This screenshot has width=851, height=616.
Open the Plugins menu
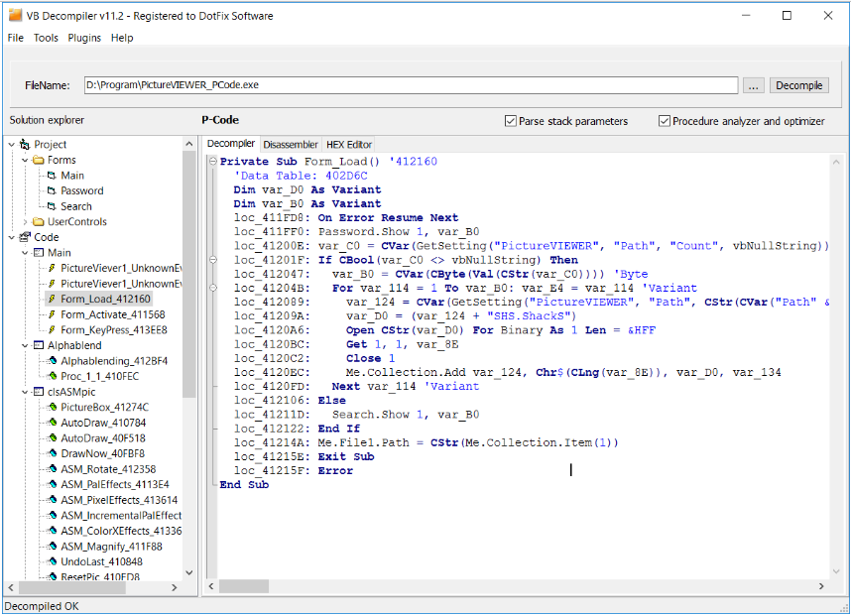coord(84,38)
